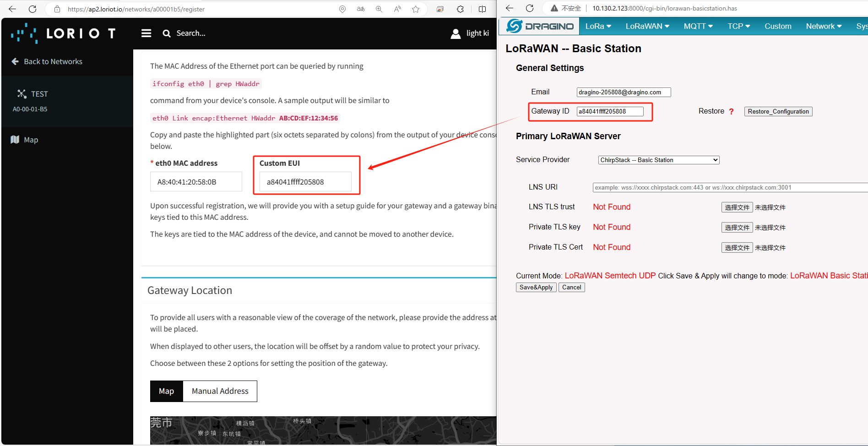Open the Network dropdown menu
The width and height of the screenshot is (868, 446).
(824, 26)
